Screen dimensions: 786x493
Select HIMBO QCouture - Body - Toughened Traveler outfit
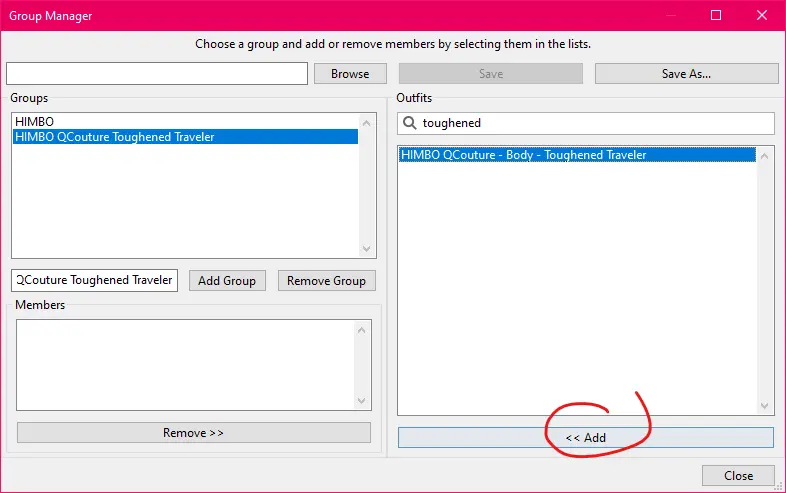pyautogui.click(x=577, y=155)
